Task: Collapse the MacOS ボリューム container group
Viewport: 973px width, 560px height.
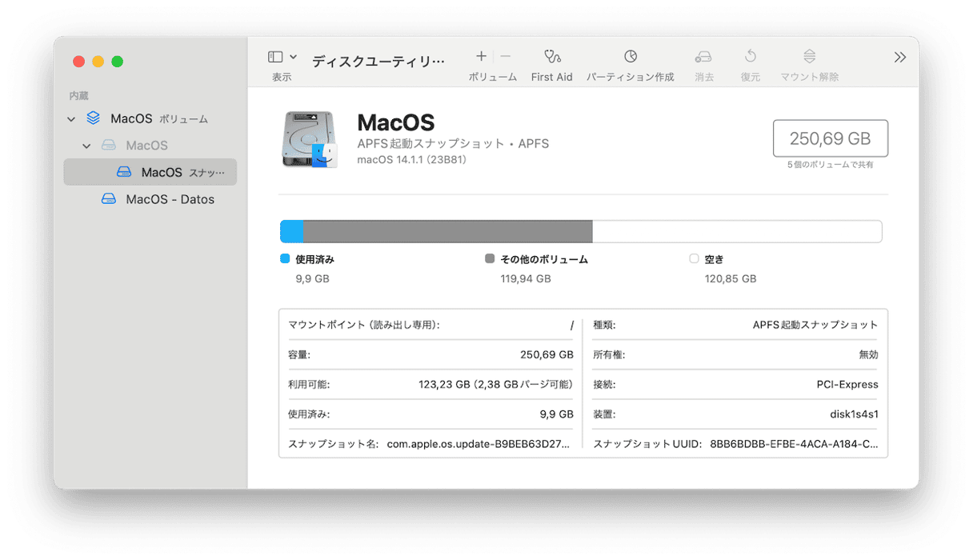Action: click(71, 119)
